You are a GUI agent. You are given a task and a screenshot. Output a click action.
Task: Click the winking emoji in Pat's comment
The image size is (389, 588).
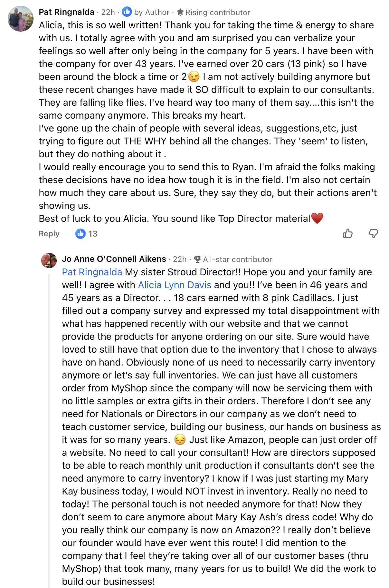194,77
